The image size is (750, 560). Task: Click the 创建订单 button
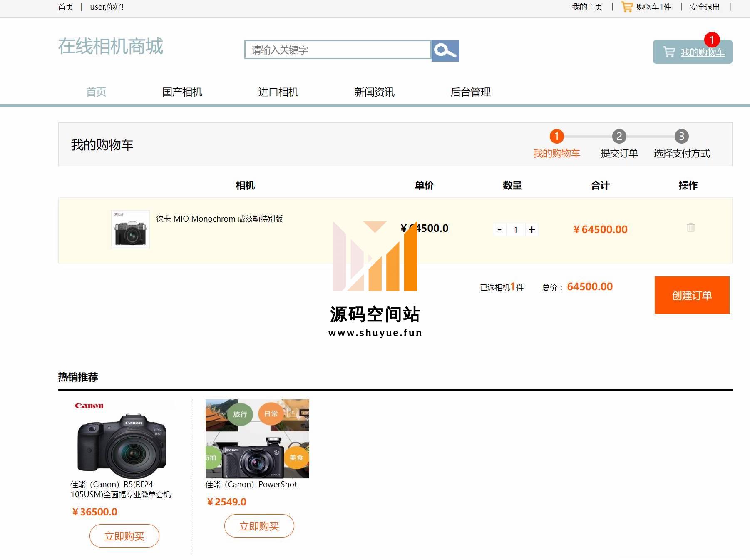[692, 295]
